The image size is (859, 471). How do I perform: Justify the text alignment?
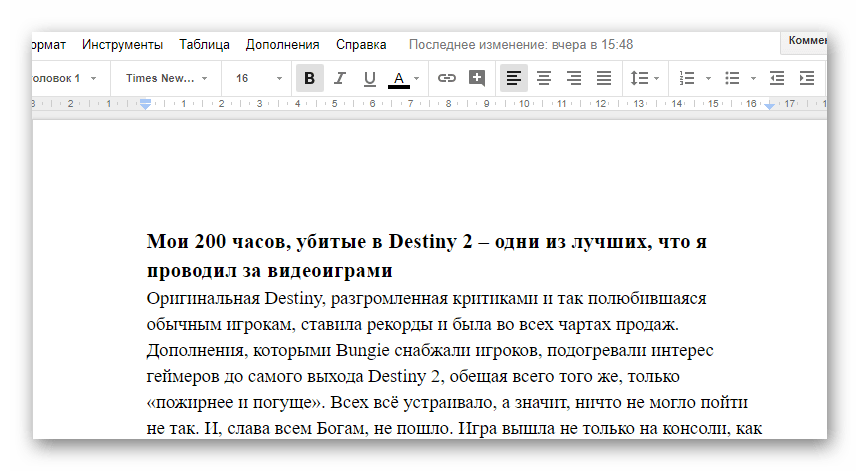(604, 78)
